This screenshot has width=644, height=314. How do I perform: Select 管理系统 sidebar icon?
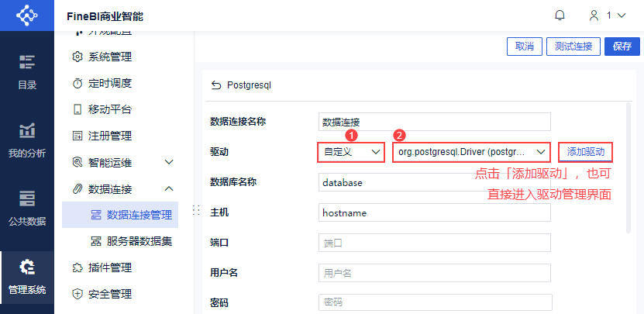click(x=27, y=277)
